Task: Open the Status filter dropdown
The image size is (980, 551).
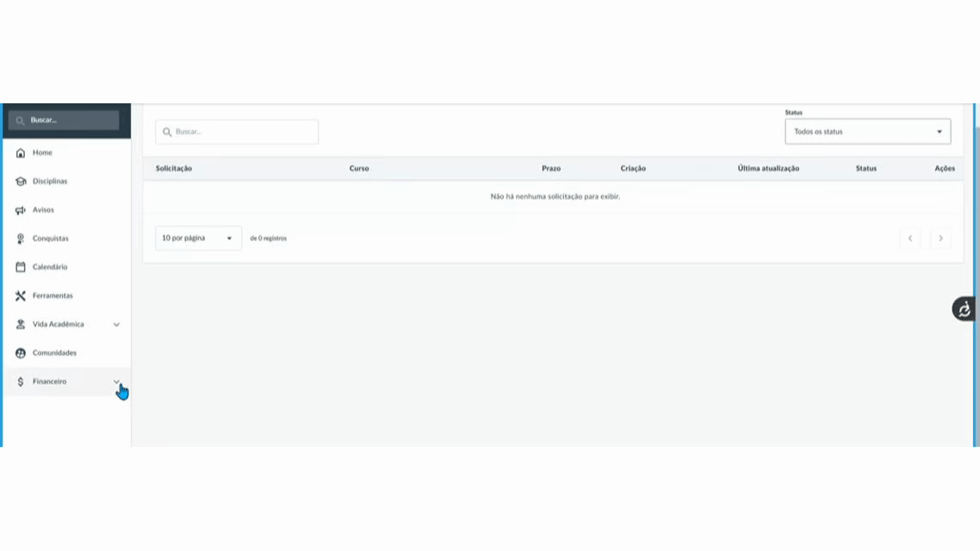Action: pos(867,132)
